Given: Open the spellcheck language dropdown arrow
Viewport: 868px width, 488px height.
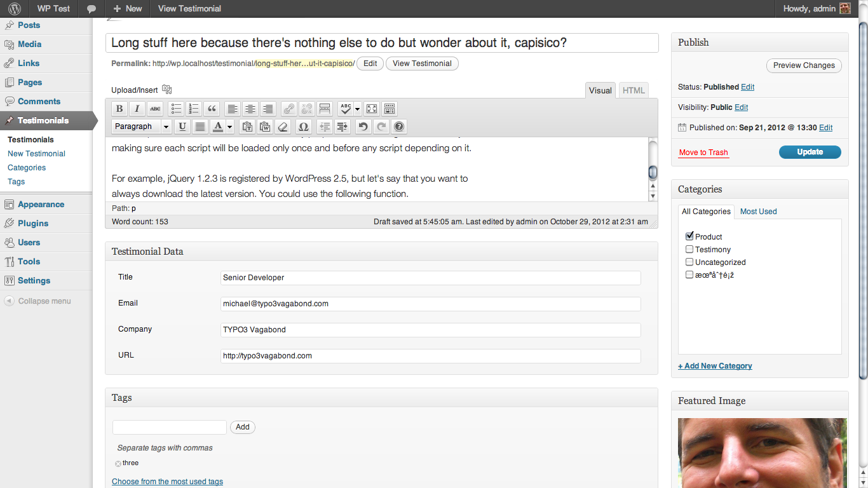Looking at the screenshot, I should 357,109.
